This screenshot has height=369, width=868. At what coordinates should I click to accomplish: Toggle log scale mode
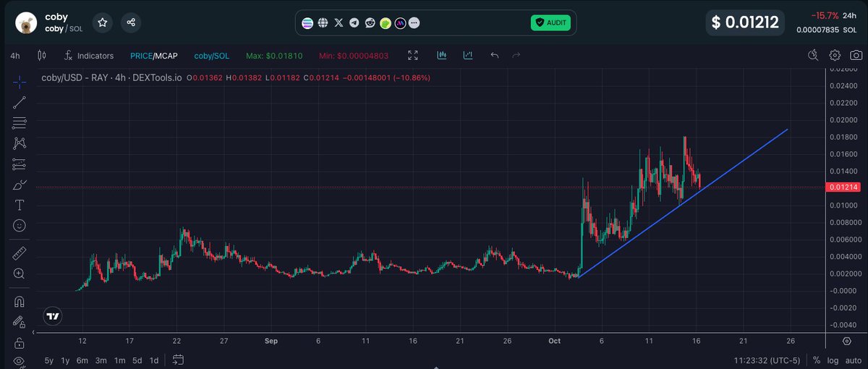833,360
